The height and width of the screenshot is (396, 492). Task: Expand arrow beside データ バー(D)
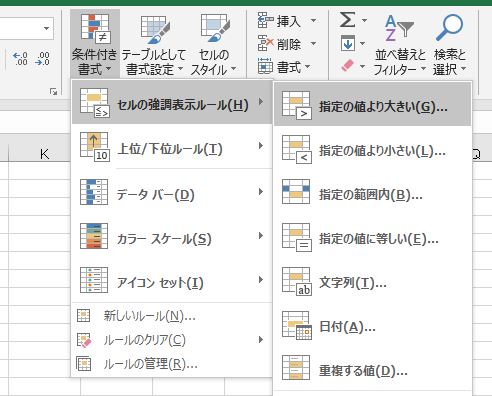tap(261, 191)
